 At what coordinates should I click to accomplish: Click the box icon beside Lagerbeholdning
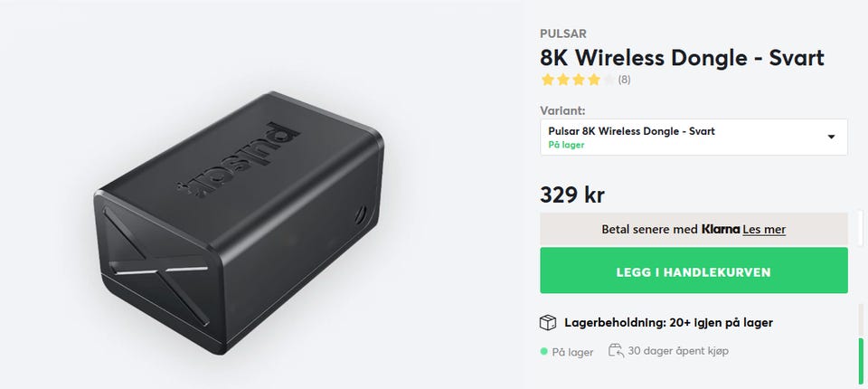(548, 322)
